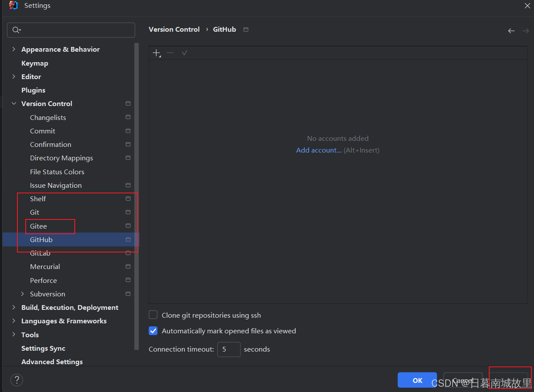Click the Add account... link

(x=319, y=150)
